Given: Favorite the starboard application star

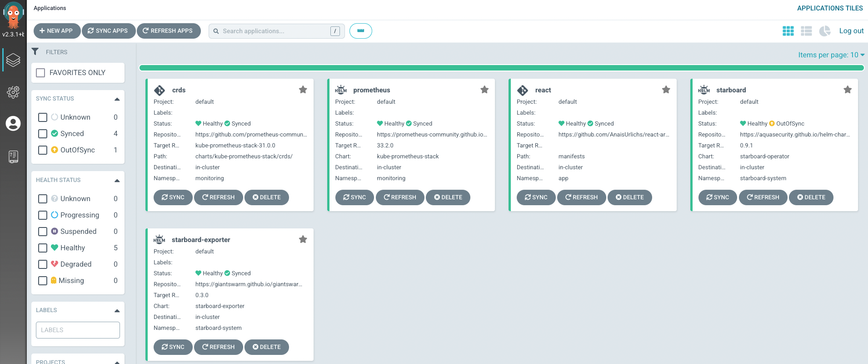Looking at the screenshot, I should coord(848,90).
